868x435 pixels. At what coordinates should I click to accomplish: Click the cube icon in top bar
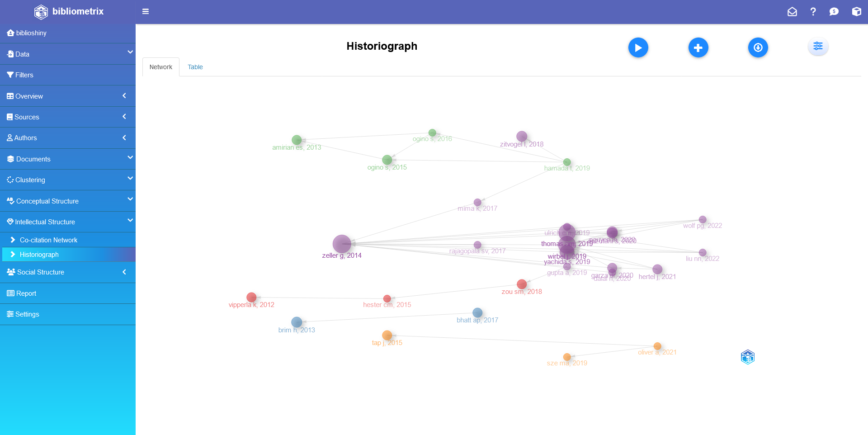[x=856, y=12]
